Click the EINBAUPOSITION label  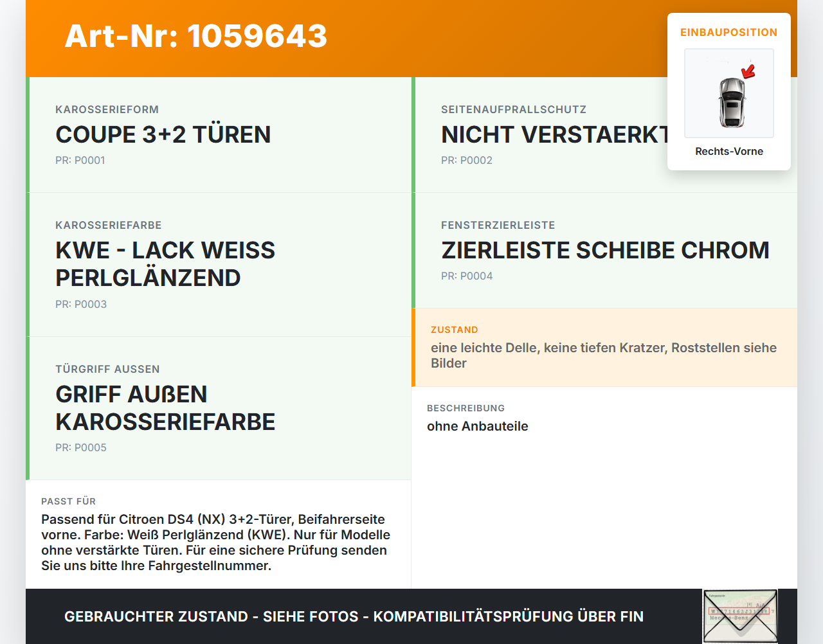coord(729,32)
